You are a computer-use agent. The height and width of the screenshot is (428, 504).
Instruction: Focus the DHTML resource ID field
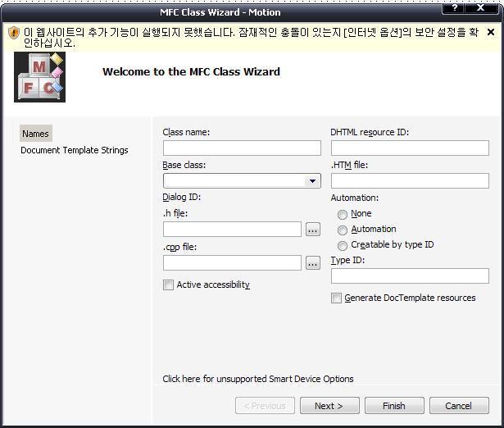pos(410,148)
